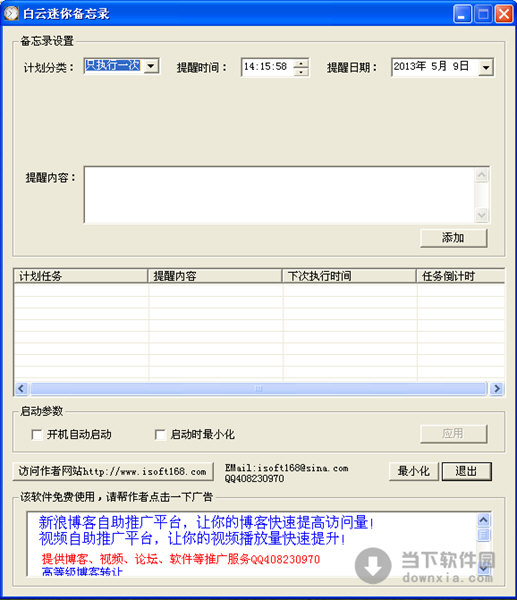Click the task list right scroll arrow
Image resolution: width=517 pixels, height=600 pixels.
click(497, 389)
